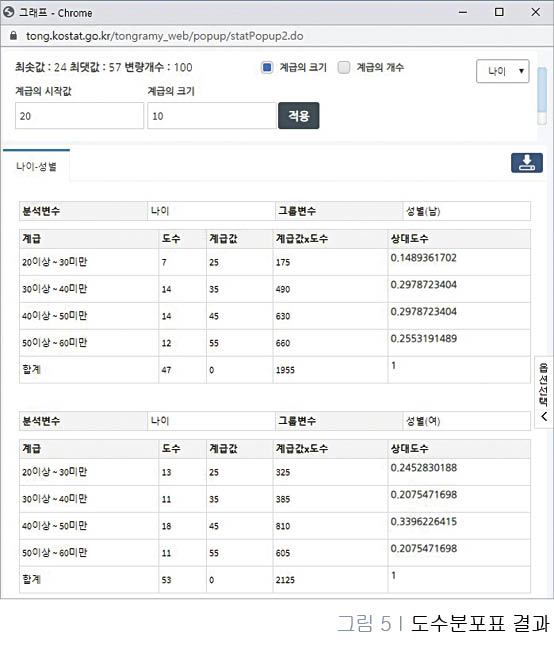Close the 그래프 popup window
Viewport: 554px width, 650px height.
(x=535, y=12)
